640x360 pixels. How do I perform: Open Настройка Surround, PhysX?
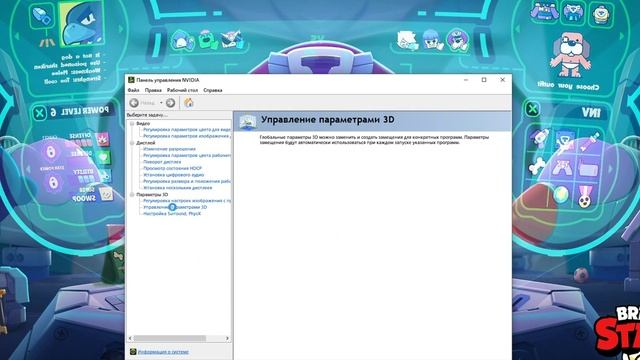tap(172, 213)
